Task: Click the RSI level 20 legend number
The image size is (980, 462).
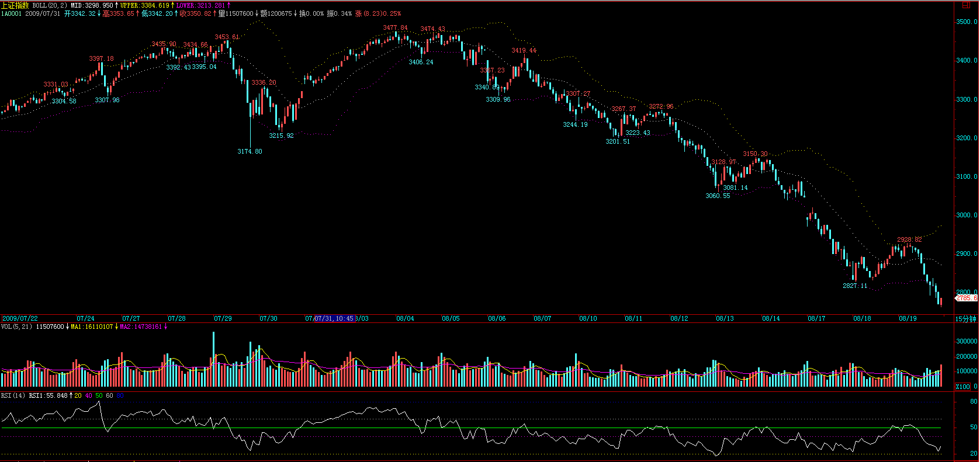Action: tap(78, 395)
